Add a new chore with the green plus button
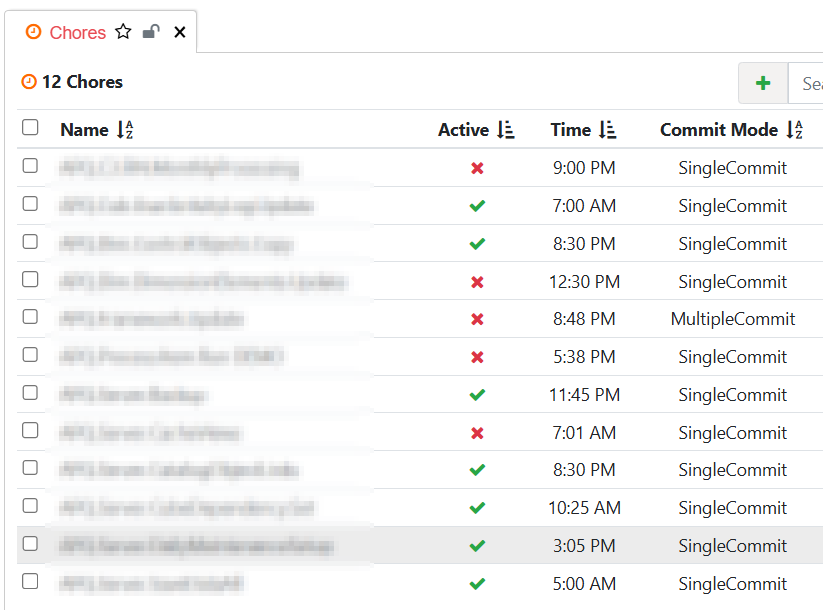 [763, 83]
